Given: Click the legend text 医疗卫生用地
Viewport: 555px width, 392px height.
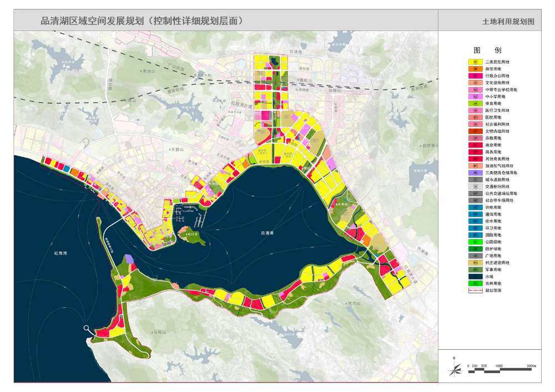Looking at the screenshot, I should pyautogui.click(x=497, y=110).
